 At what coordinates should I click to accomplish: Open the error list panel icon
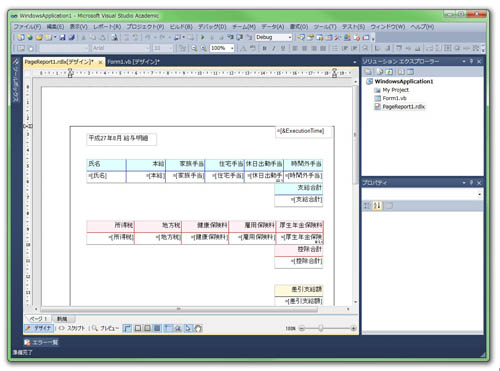click(x=27, y=342)
